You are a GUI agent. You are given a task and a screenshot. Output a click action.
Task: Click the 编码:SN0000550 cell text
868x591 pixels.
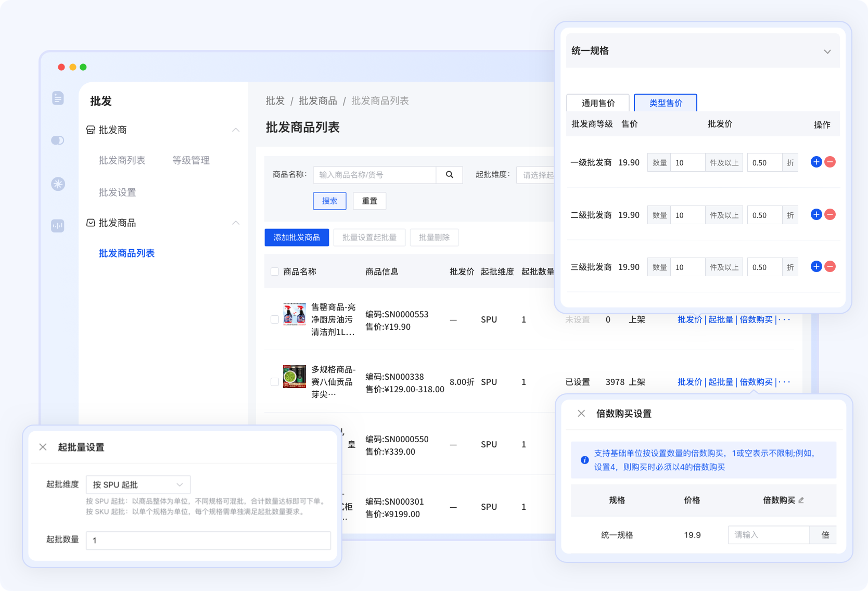397,439
